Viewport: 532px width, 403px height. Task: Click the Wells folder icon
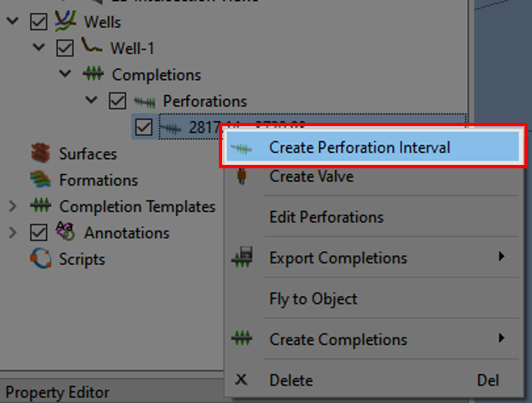click(x=66, y=21)
